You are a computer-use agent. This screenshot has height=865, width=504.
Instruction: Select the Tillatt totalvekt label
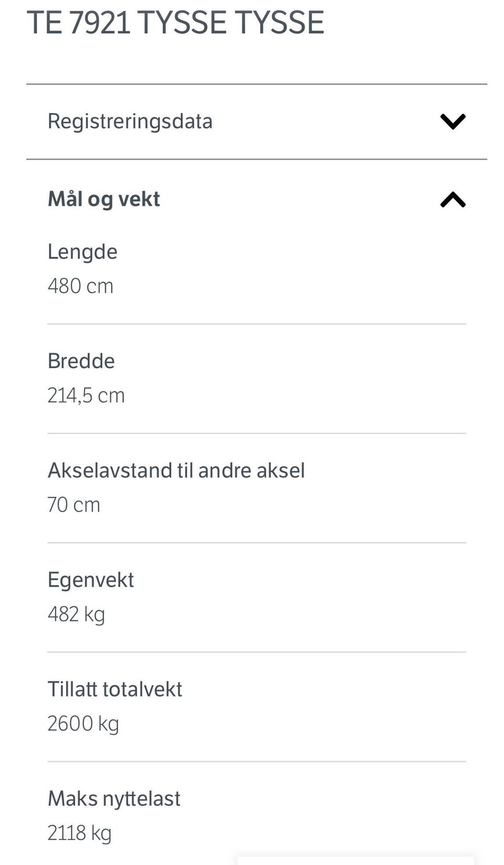point(115,690)
